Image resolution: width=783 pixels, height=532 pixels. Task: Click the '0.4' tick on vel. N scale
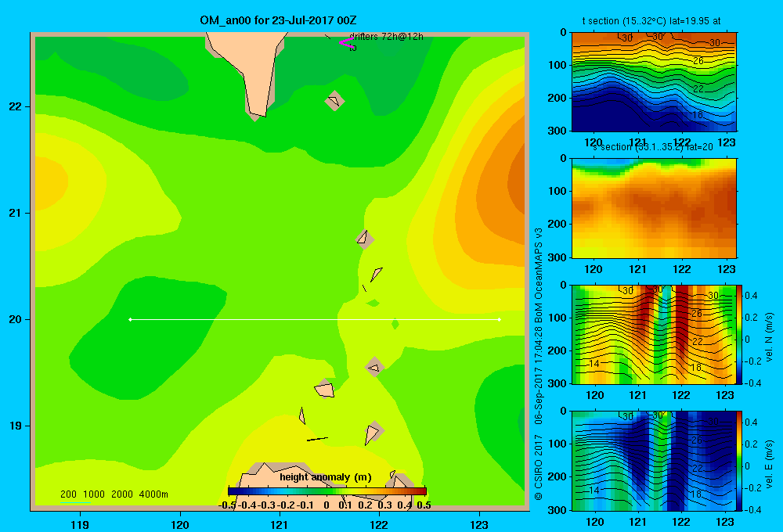click(x=751, y=296)
